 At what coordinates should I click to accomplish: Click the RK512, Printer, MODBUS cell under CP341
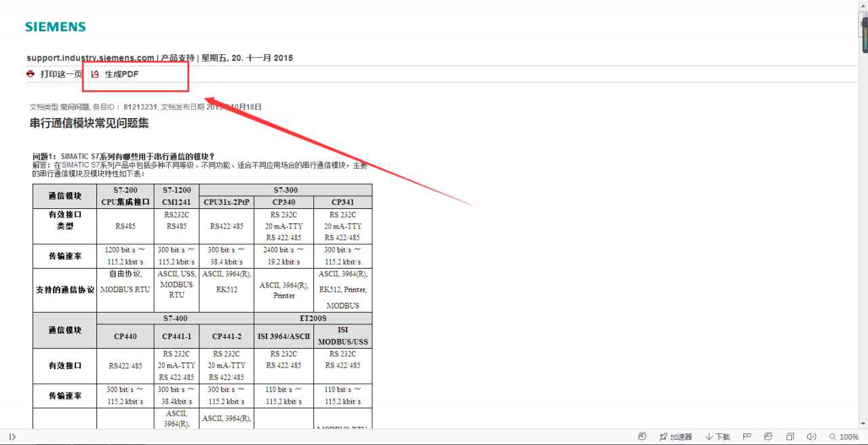point(342,290)
